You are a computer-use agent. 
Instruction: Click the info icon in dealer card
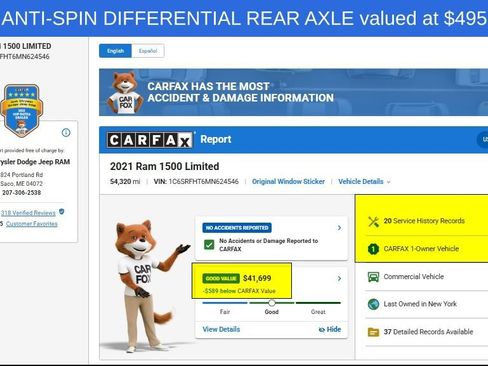66,133
